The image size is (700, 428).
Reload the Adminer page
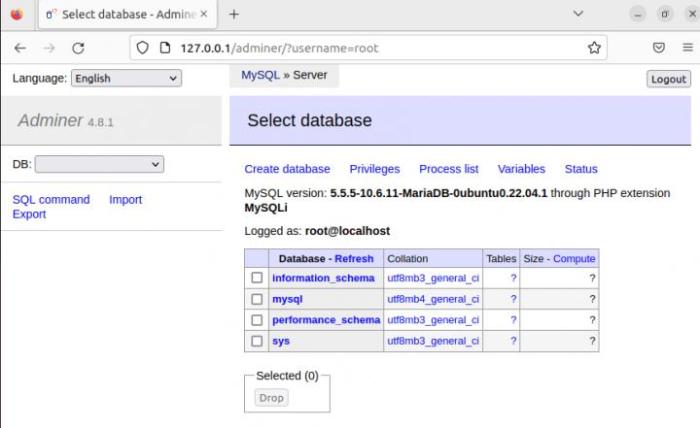[x=78, y=47]
